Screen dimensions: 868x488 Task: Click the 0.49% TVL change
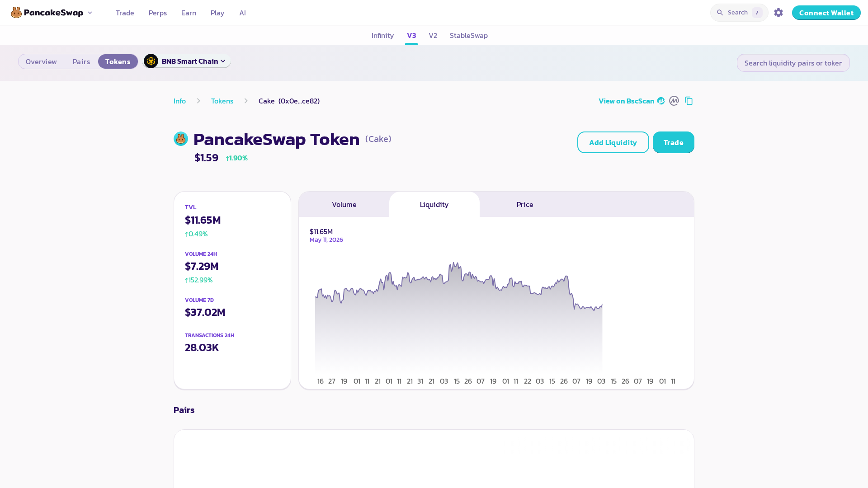tap(196, 234)
